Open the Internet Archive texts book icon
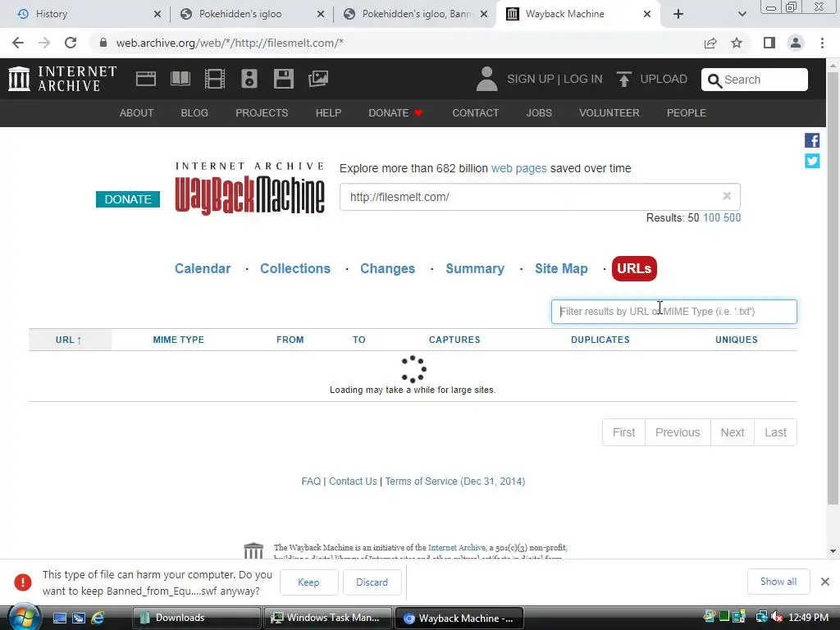This screenshot has width=840, height=630. pos(180,79)
